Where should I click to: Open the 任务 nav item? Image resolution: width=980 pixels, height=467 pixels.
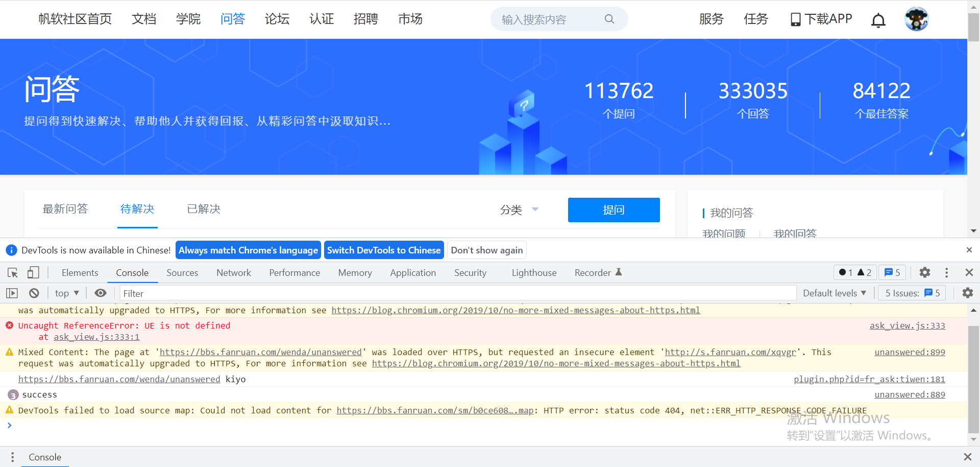(756, 19)
